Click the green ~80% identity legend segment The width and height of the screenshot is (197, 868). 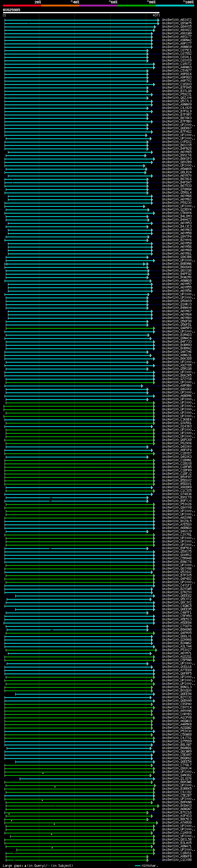click(137, 6)
